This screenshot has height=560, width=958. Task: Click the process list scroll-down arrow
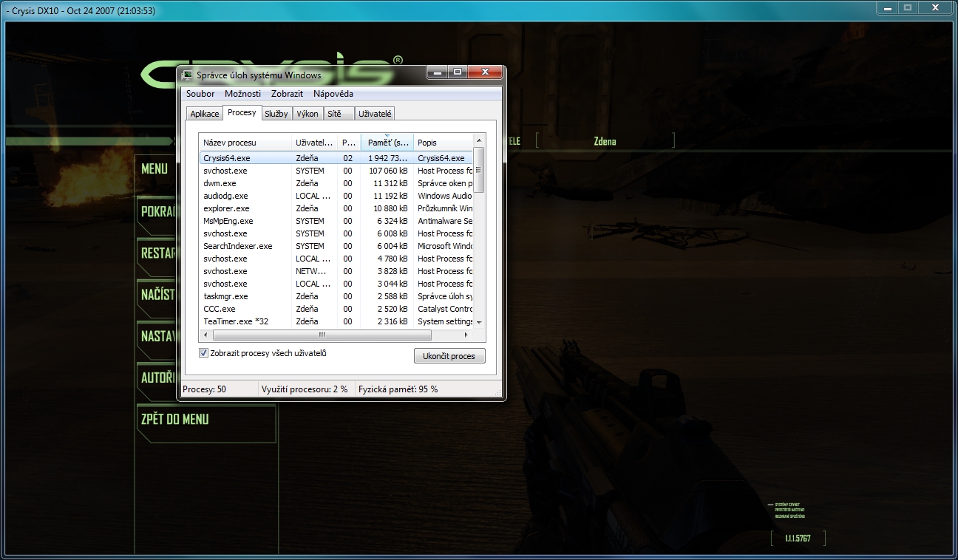[x=479, y=322]
